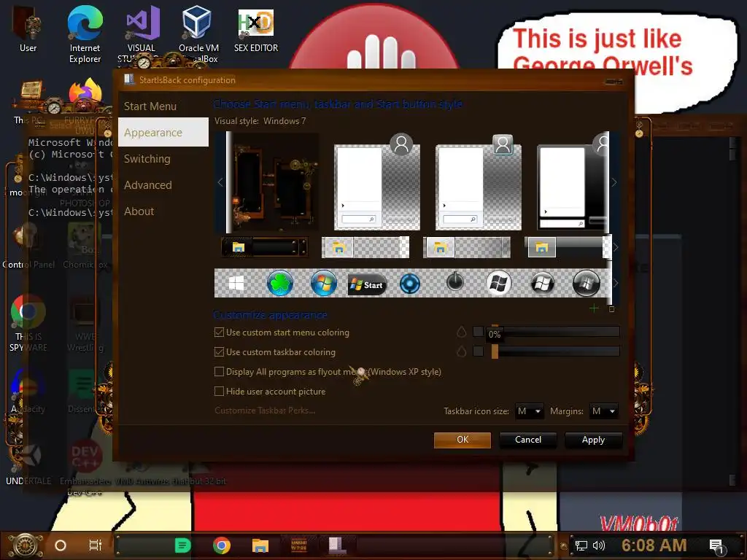747x560 pixels.
Task: Open the About tab
Action: click(x=163, y=211)
